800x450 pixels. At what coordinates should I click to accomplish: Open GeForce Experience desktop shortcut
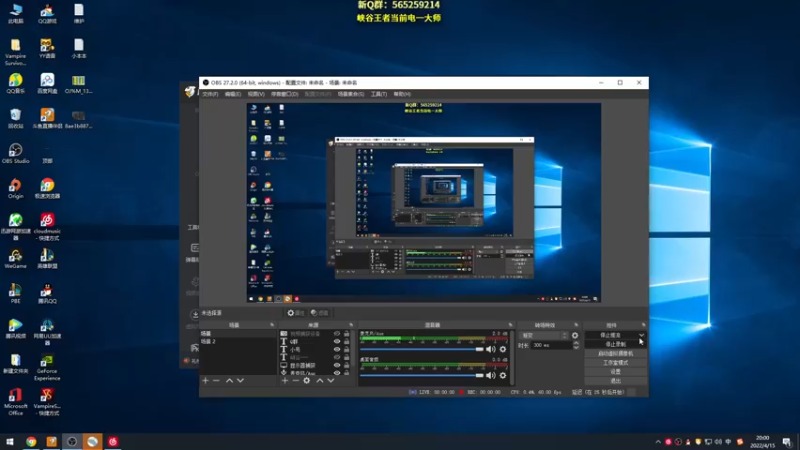click(x=47, y=367)
